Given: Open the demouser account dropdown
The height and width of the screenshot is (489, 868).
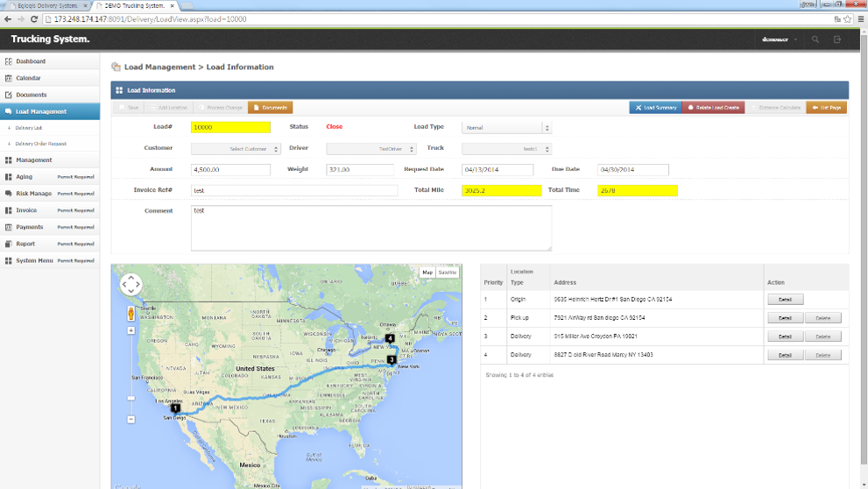Looking at the screenshot, I should click(x=780, y=39).
